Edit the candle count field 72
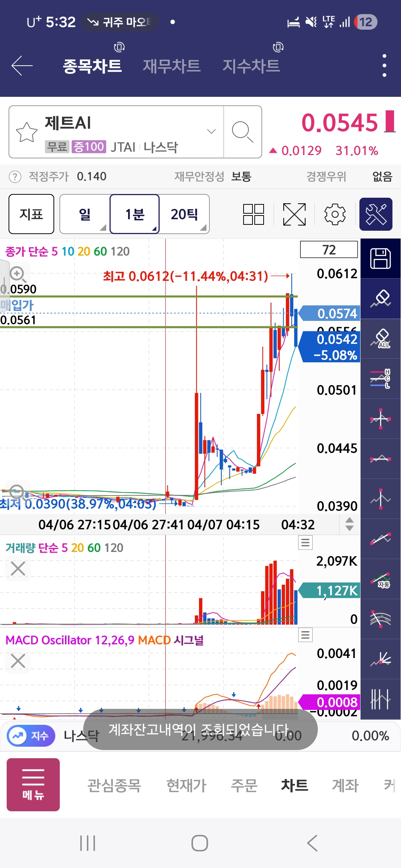401x868 pixels. (x=329, y=250)
